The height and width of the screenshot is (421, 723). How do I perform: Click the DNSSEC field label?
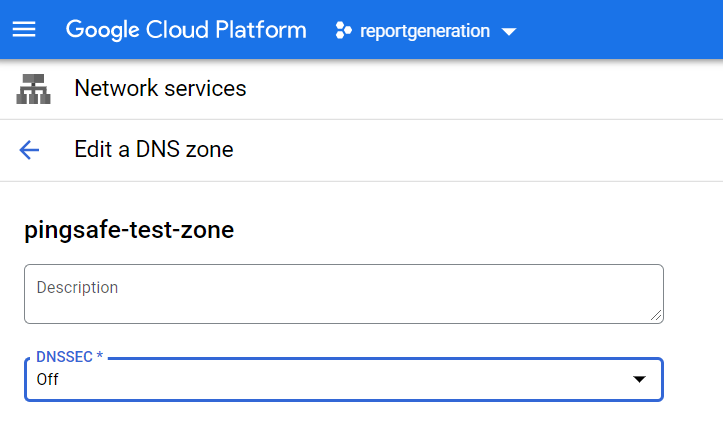pyautogui.click(x=64, y=357)
